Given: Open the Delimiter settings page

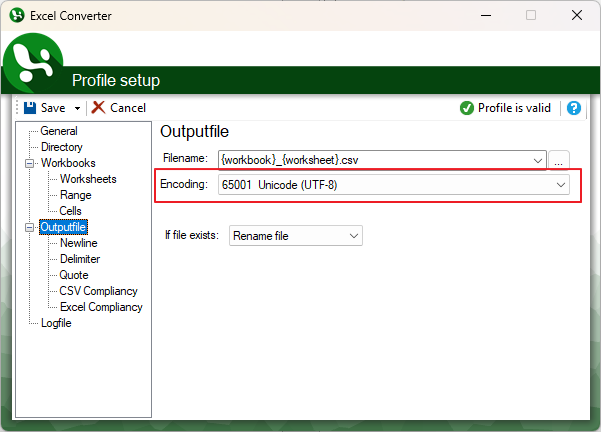Looking at the screenshot, I should pos(80,259).
